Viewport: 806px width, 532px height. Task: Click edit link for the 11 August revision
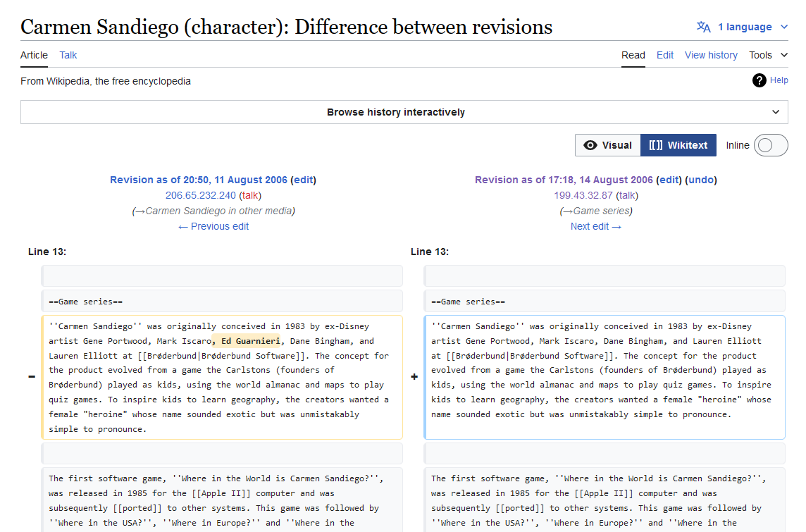303,180
